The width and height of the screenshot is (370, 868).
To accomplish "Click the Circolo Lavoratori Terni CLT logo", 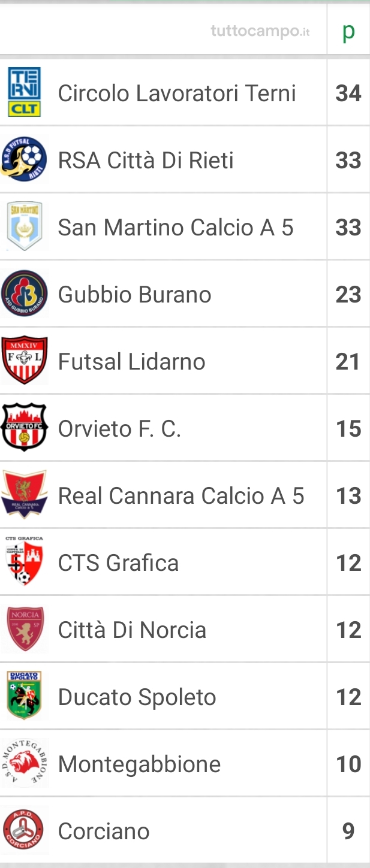I will click(24, 92).
